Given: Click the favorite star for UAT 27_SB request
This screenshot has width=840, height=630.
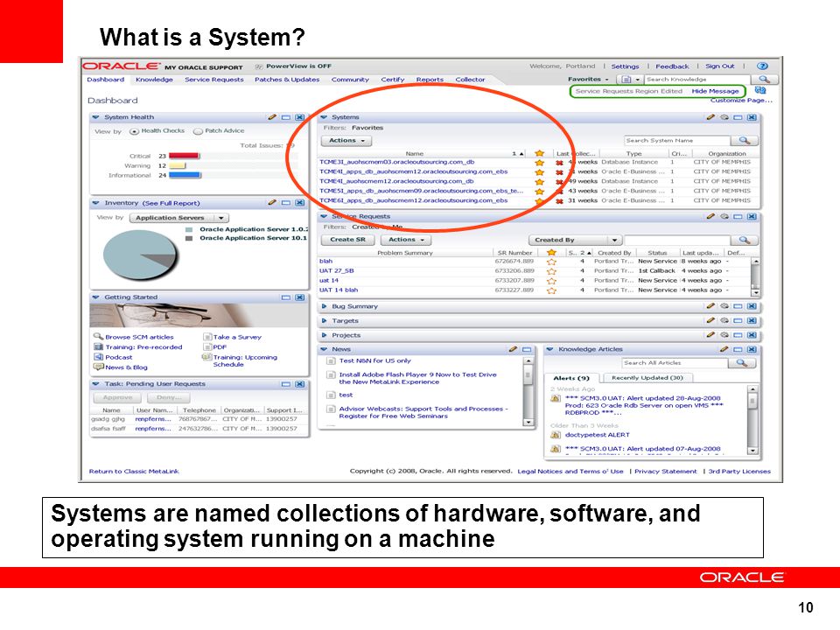Looking at the screenshot, I should coord(551,271).
